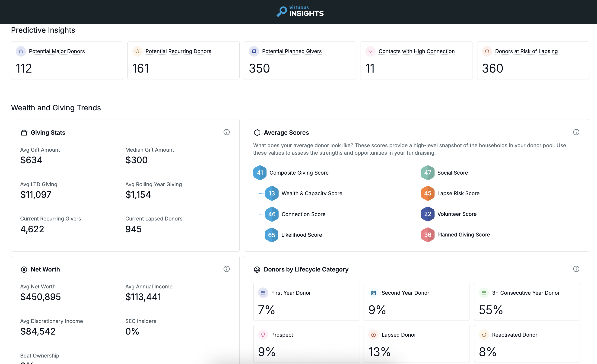Open the Net Worth info icon
Screen dimensions: 597x364
pos(227,269)
